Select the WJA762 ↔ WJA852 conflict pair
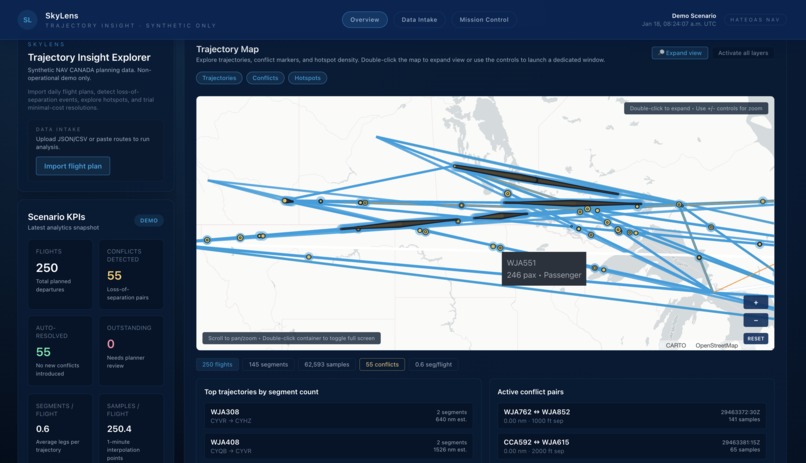 click(631, 416)
